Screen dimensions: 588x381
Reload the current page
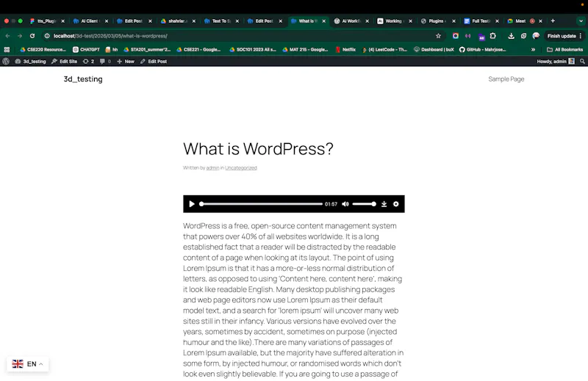(x=32, y=36)
